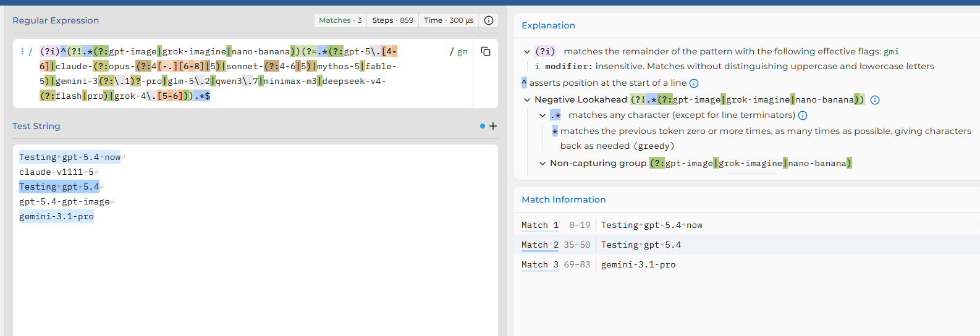Open info icon beside Negative Lookahead
This screenshot has width=980, height=336.
(x=875, y=100)
